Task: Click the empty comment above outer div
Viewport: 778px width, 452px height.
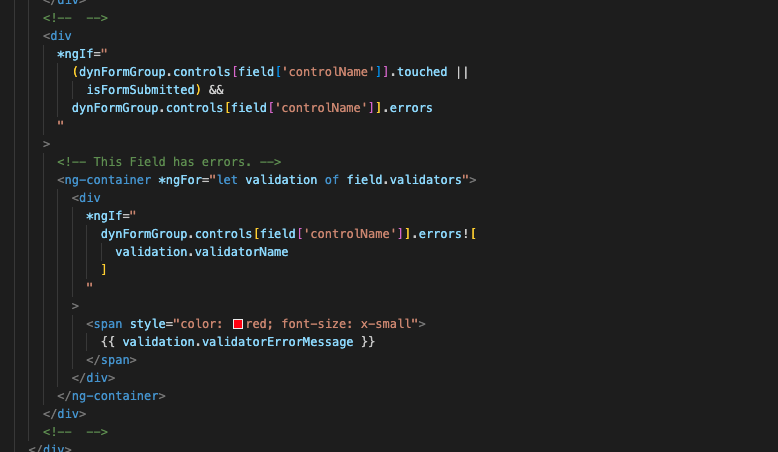Action: pos(75,18)
